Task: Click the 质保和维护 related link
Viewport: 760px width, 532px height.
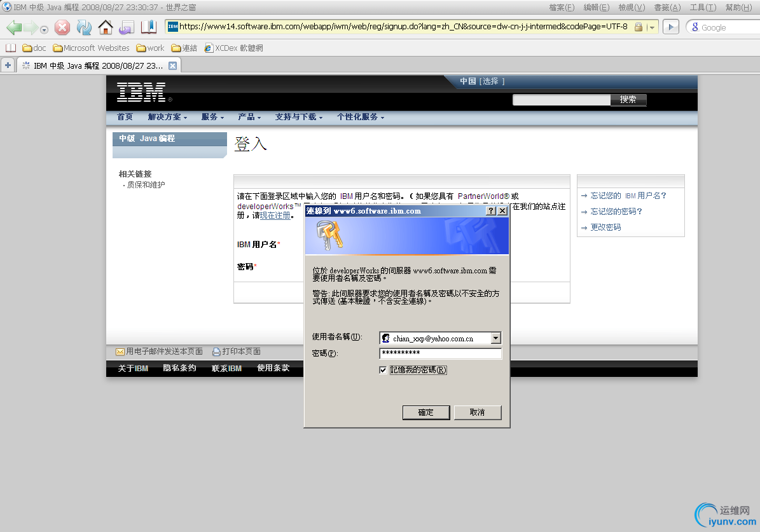Action: pyautogui.click(x=146, y=184)
